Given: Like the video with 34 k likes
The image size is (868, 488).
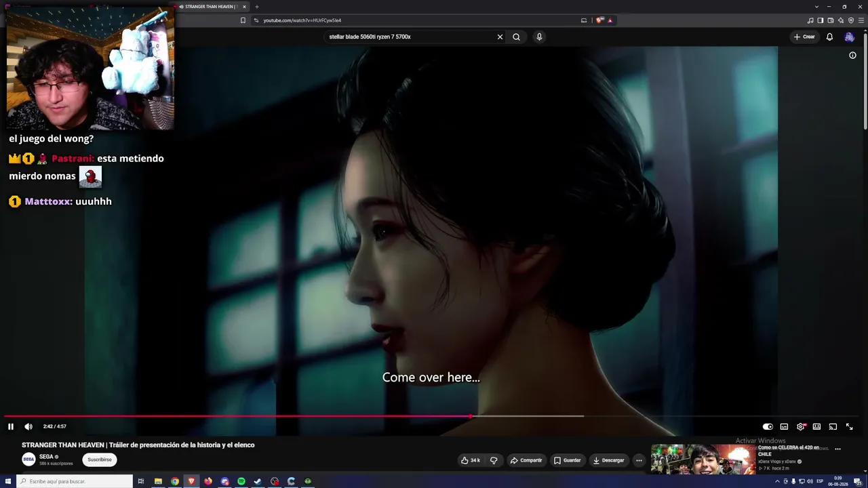Looking at the screenshot, I should tap(471, 460).
